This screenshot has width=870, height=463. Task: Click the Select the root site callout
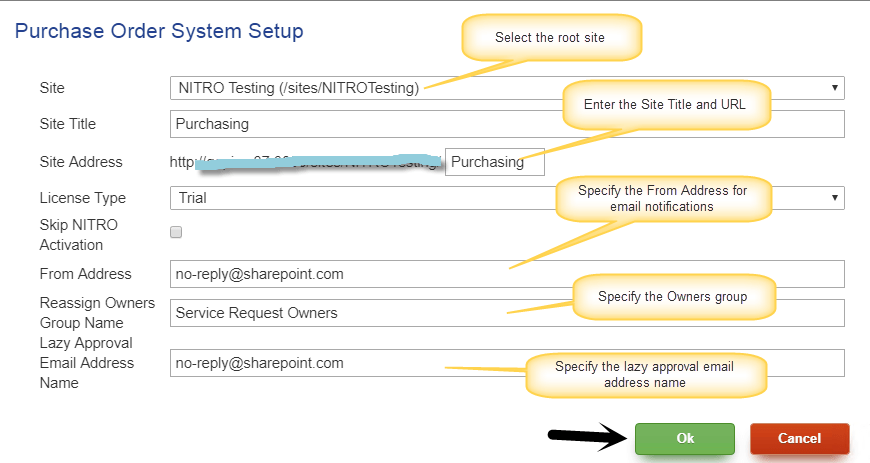tap(552, 38)
